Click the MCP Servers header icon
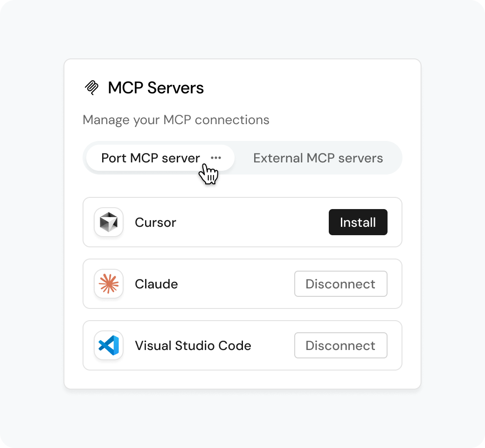This screenshot has width=485, height=448. (91, 88)
